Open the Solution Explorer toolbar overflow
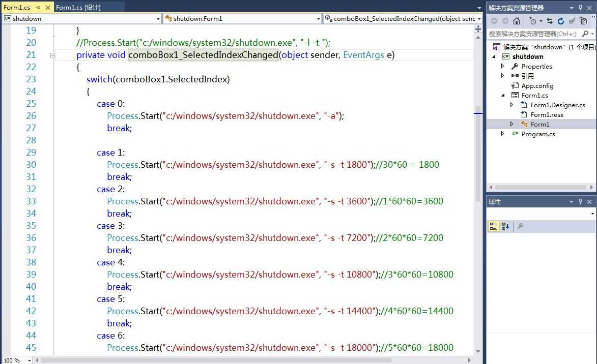 593,17
